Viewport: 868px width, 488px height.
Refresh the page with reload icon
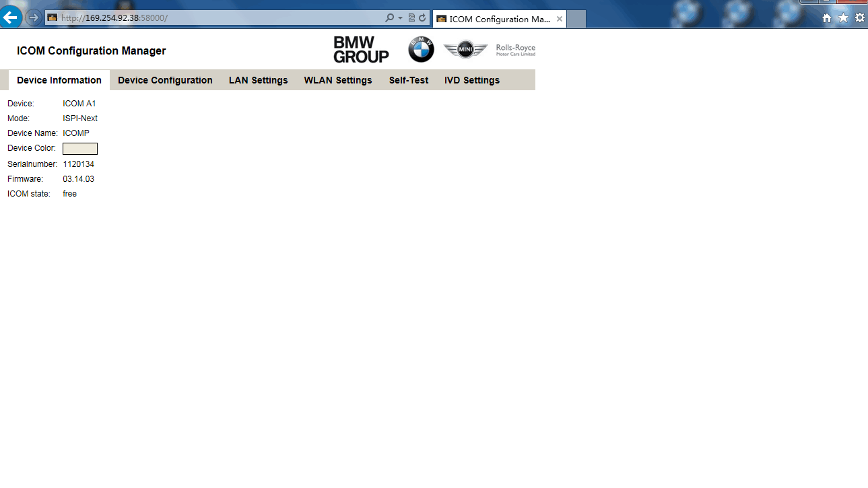click(x=422, y=18)
